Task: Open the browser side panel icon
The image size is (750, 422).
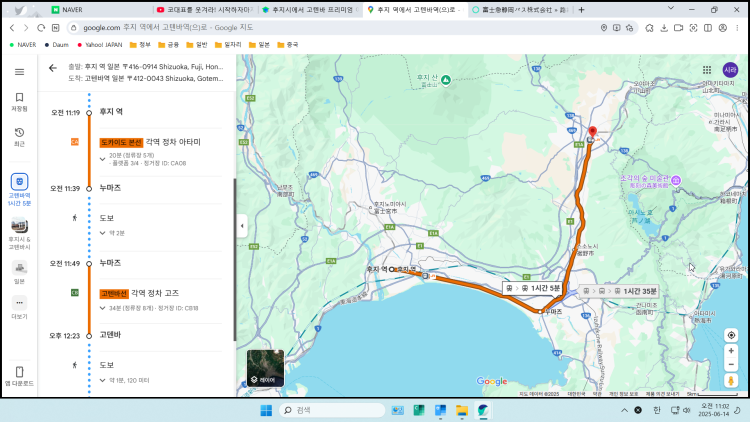Action: coord(708,28)
